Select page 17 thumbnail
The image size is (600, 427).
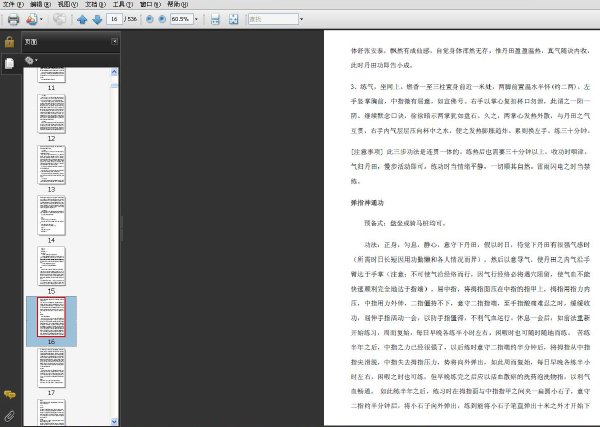coord(51,368)
